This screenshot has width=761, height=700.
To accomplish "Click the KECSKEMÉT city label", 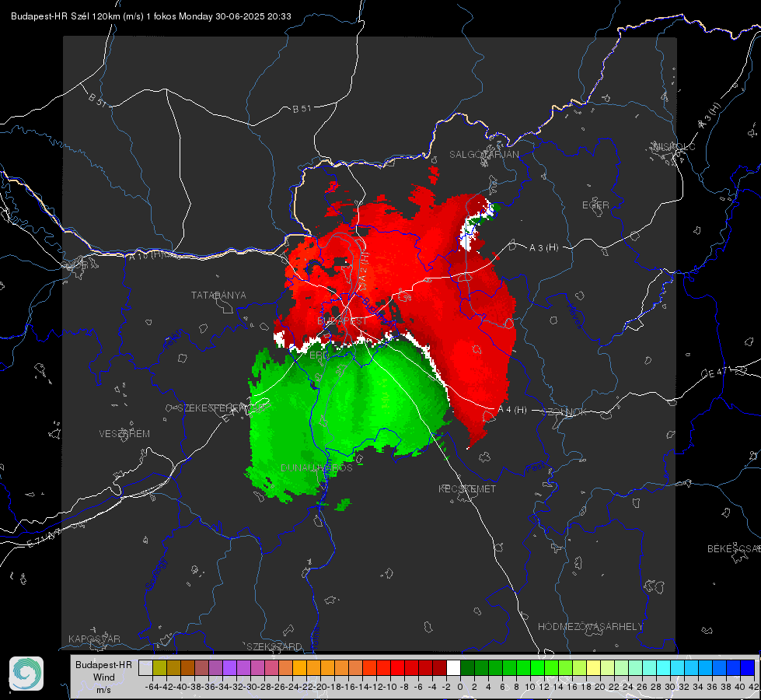I will [x=467, y=488].
